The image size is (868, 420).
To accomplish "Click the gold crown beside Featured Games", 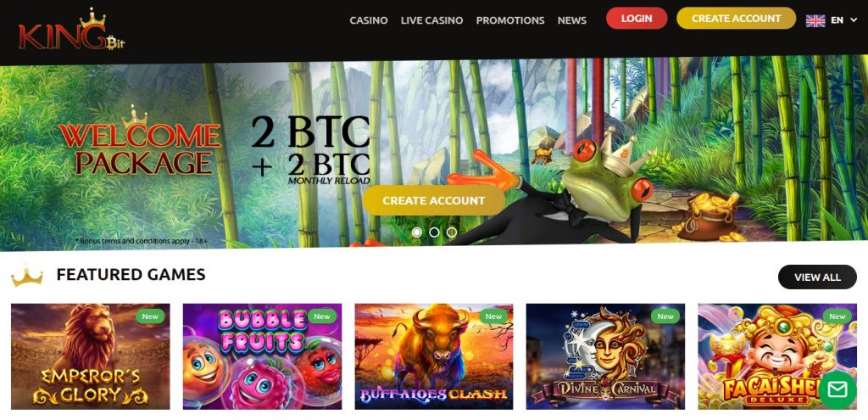I will (27, 275).
